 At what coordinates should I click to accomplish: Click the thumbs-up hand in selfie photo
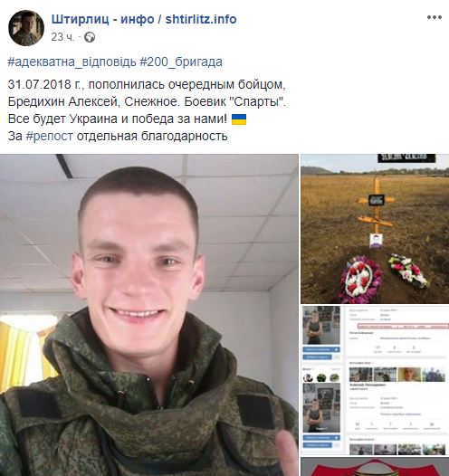tap(285, 452)
